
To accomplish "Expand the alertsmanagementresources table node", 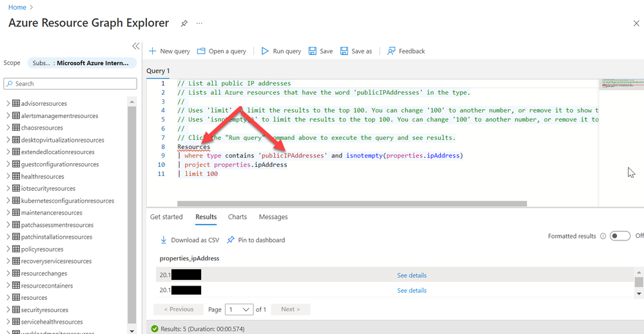I will 8,115.
